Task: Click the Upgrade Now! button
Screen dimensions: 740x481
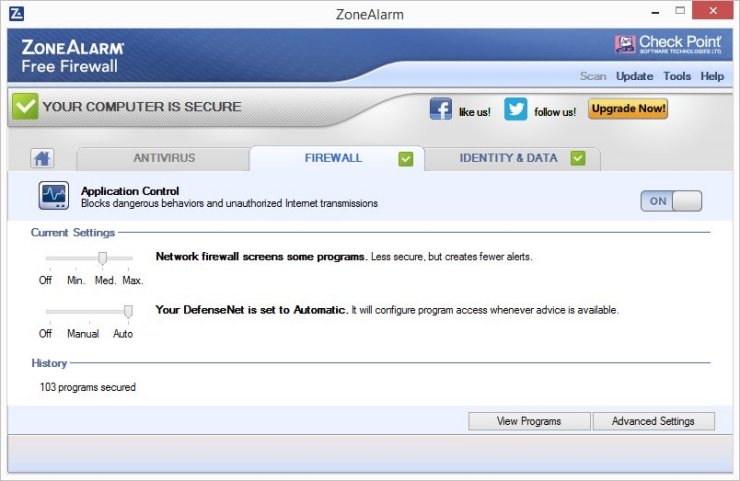Action: click(x=628, y=109)
